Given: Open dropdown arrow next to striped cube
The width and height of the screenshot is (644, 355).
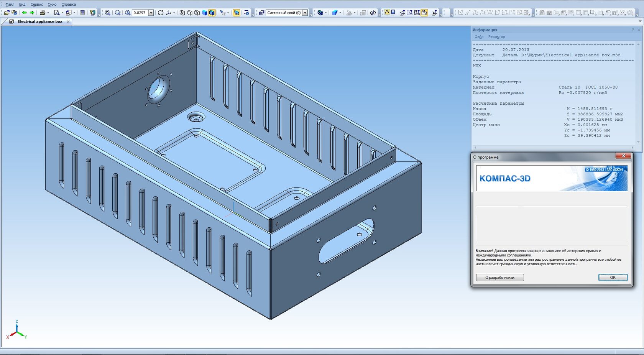Looking at the screenshot, I should coord(326,13).
